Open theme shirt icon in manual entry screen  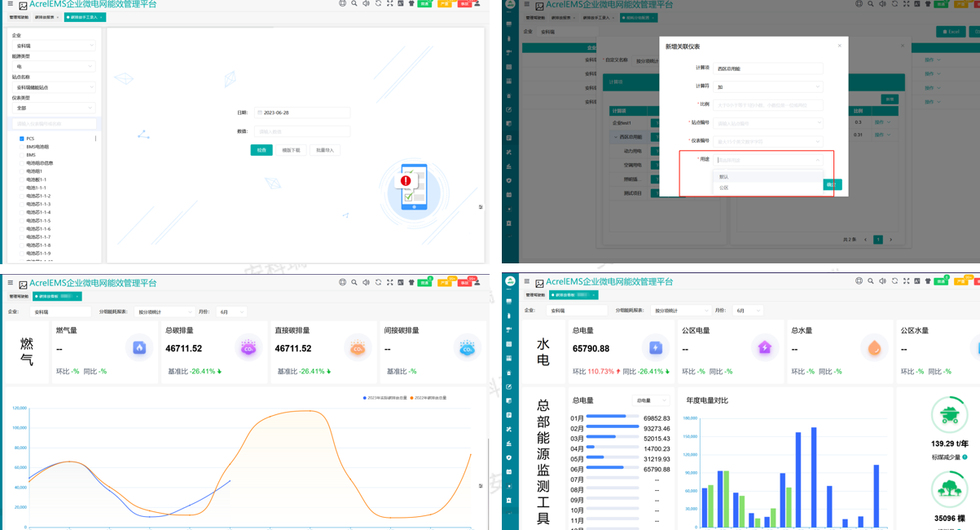[411, 4]
